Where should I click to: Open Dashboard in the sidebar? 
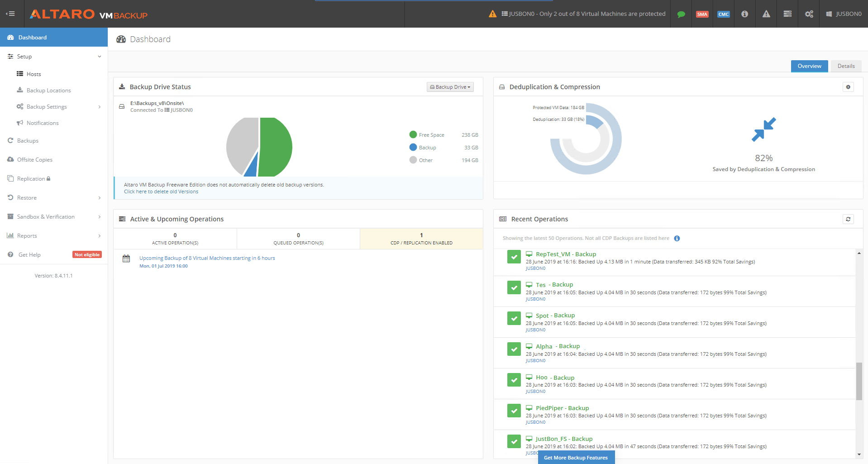click(54, 37)
